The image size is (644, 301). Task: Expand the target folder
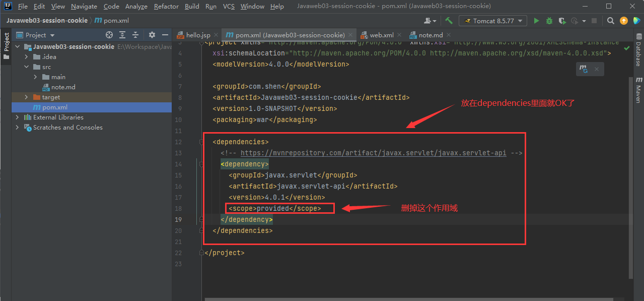pos(27,97)
